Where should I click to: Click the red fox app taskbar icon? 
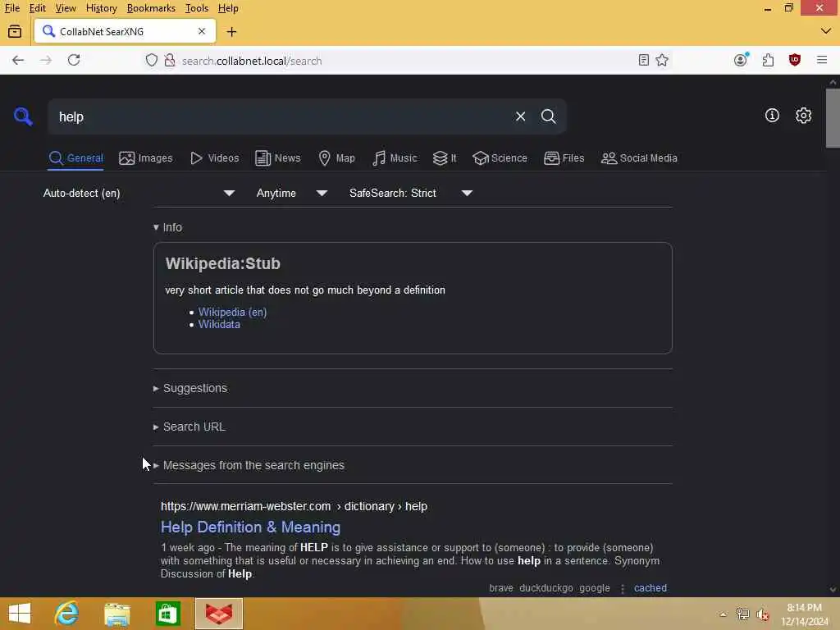219,614
